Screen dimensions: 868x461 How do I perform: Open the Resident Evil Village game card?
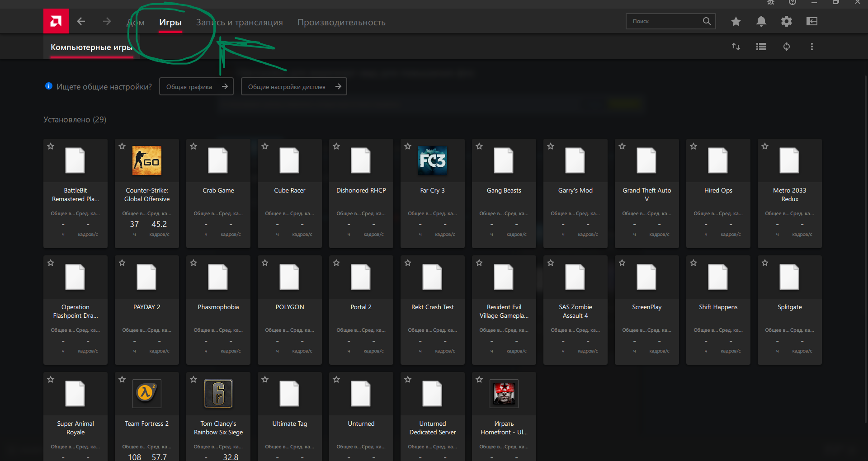504,310
